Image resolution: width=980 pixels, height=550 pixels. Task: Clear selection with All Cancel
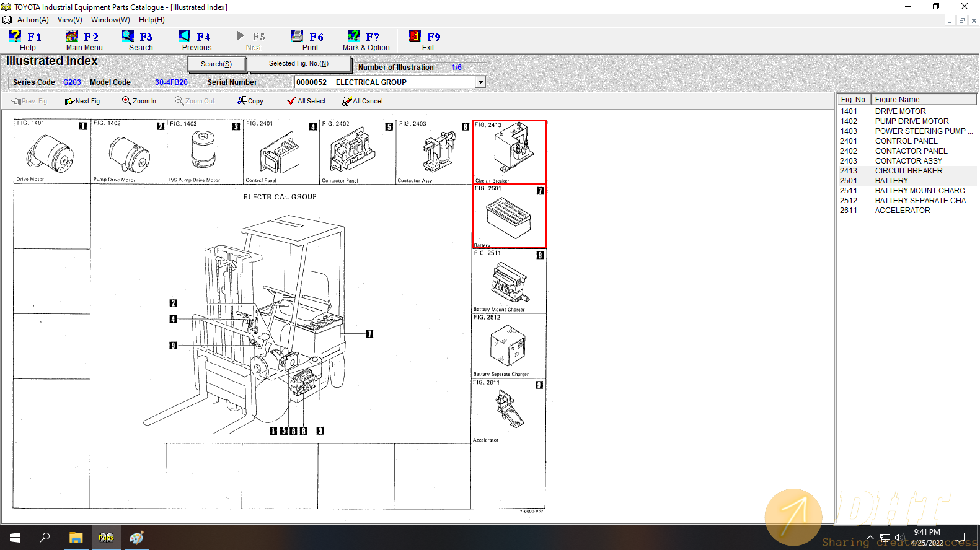(363, 101)
